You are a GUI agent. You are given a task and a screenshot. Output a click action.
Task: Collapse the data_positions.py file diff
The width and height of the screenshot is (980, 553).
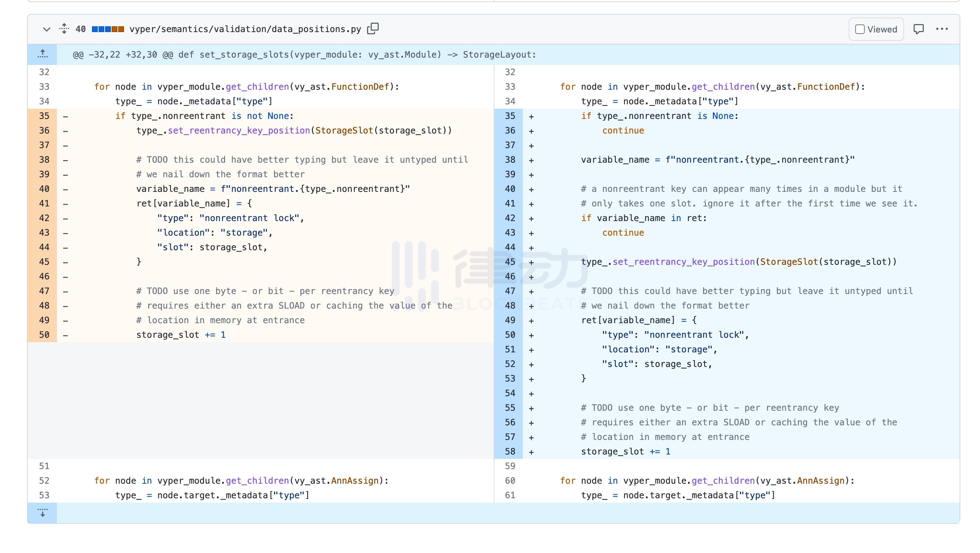(46, 29)
